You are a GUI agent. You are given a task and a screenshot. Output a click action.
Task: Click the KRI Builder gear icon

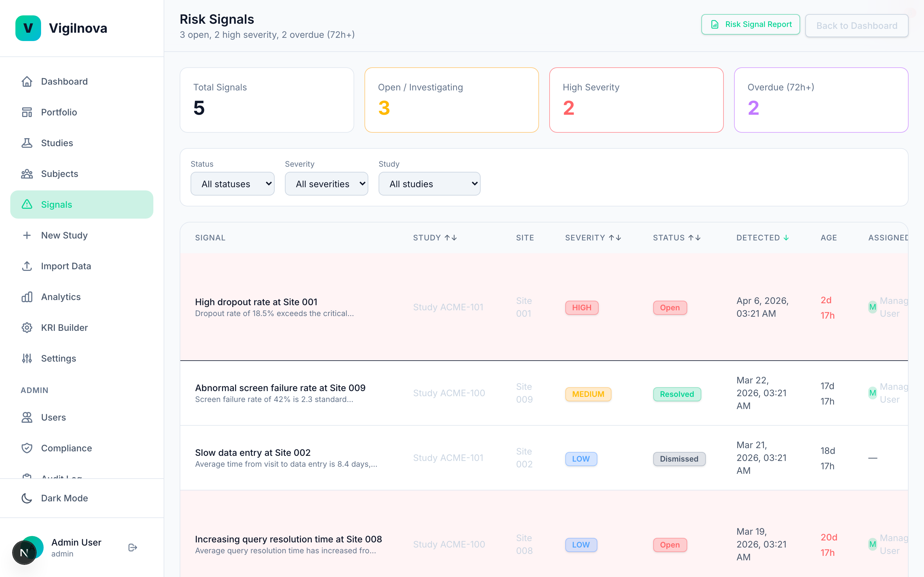pos(27,327)
